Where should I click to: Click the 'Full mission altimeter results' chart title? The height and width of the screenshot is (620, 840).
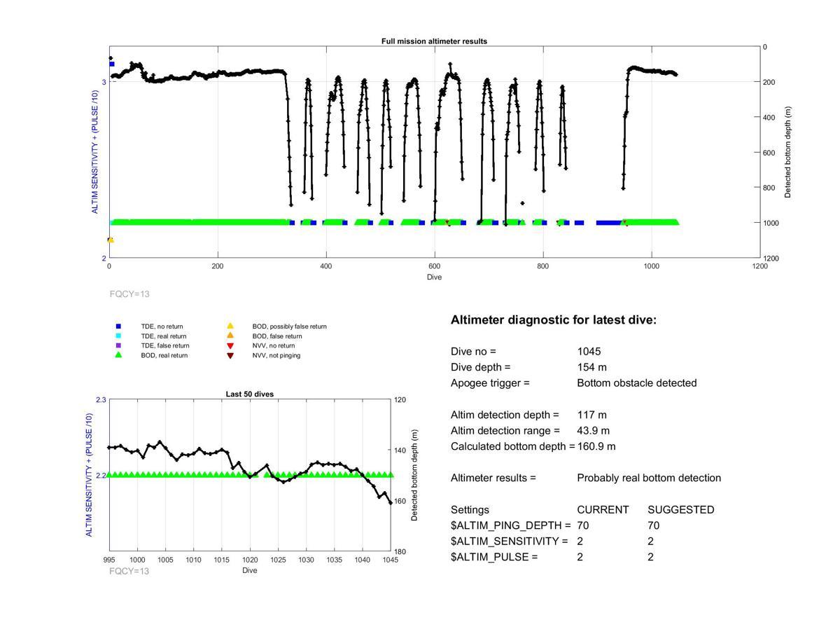point(434,41)
